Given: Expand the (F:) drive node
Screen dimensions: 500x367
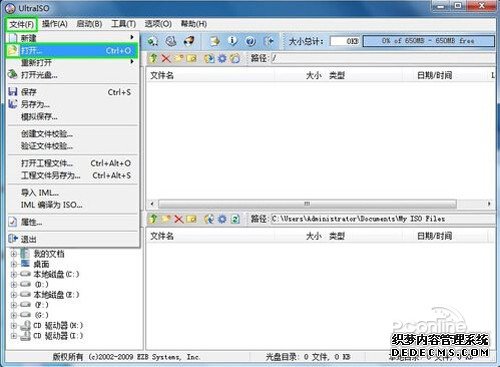Looking at the screenshot, I should (14, 305).
